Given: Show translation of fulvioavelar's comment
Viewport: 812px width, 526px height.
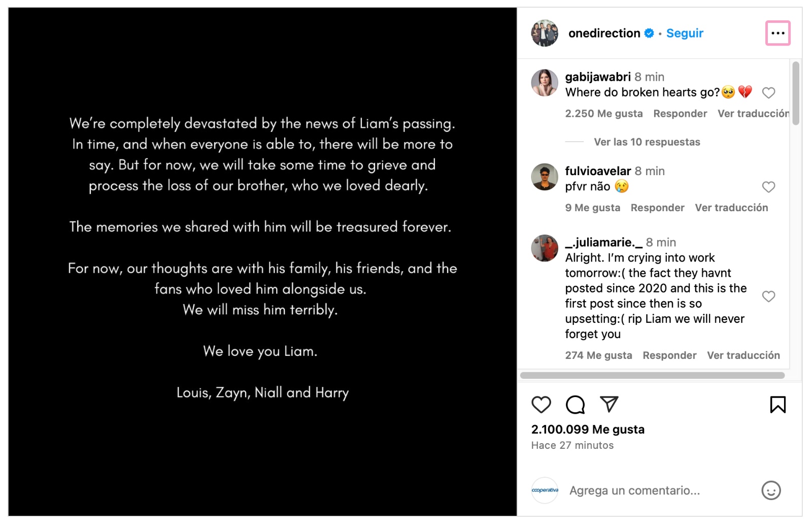Looking at the screenshot, I should click(x=731, y=208).
